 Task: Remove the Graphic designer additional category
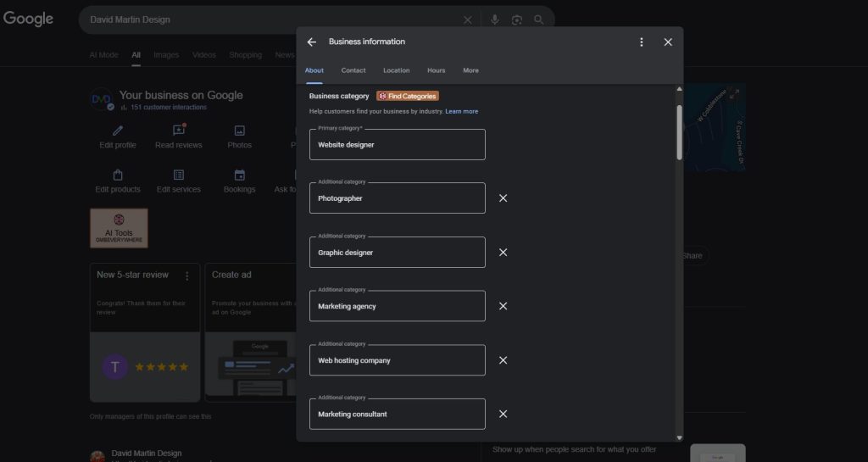coord(503,253)
